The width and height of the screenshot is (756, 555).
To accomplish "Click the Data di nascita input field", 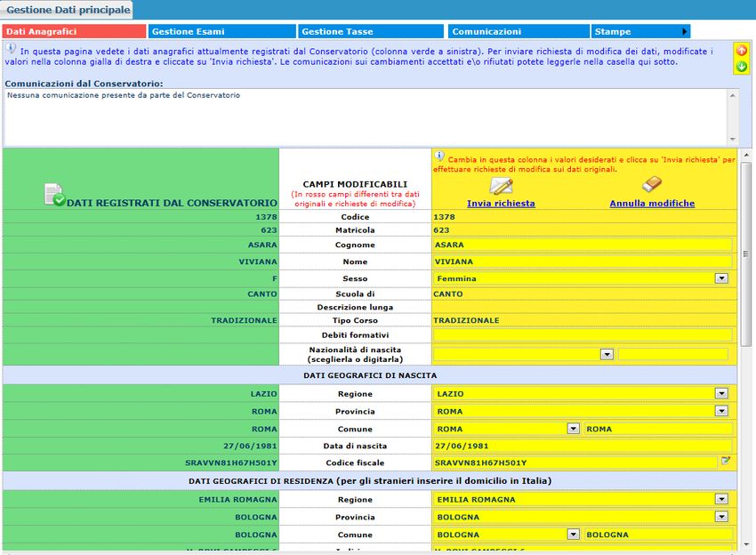I will pos(583,446).
